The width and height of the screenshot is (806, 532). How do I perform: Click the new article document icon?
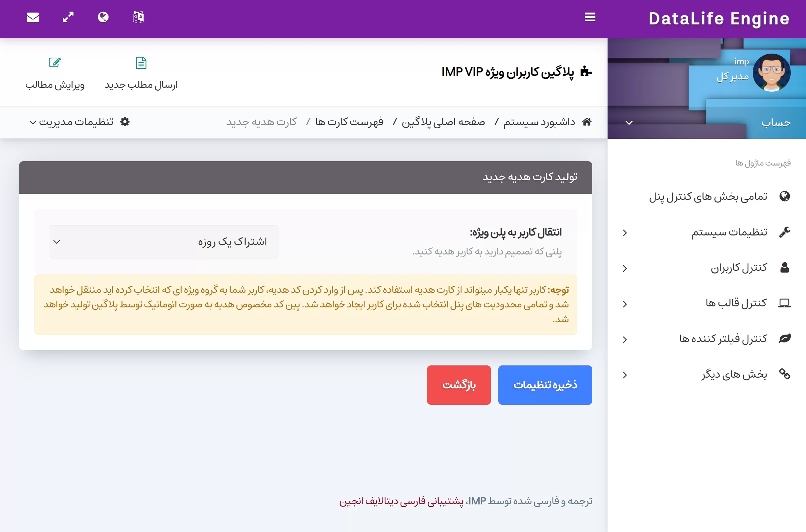[x=141, y=63]
